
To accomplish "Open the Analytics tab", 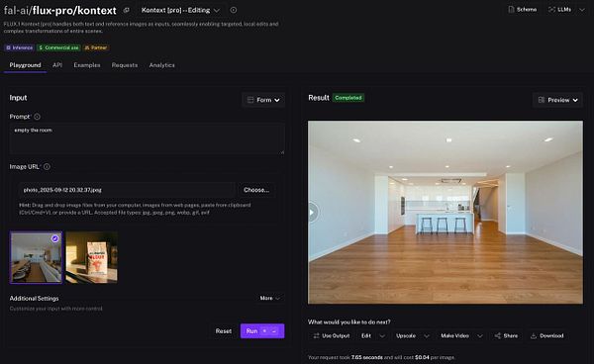I will [161, 65].
